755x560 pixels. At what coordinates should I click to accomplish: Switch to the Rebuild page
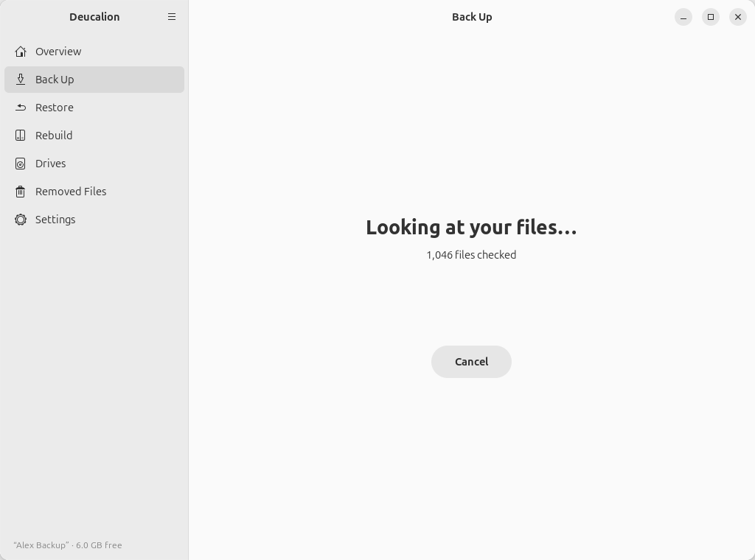[x=94, y=135]
